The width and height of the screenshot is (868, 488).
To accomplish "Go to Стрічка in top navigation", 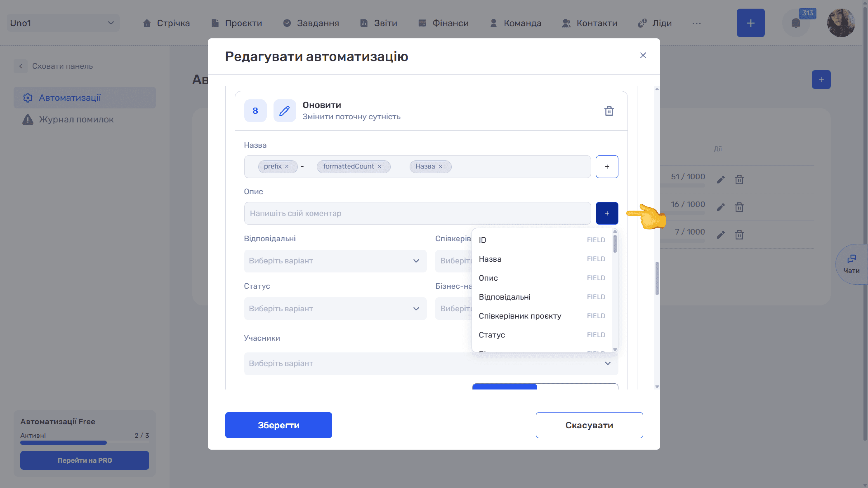I will coord(166,23).
